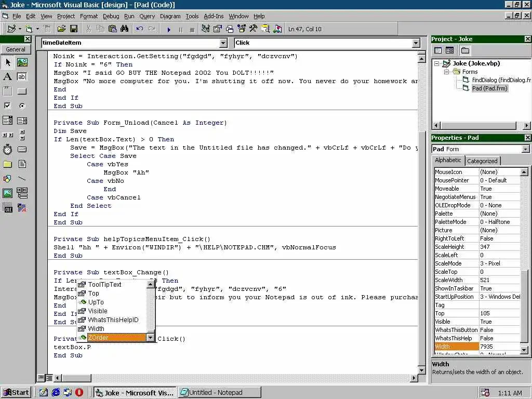Select the PictureBox control in toolbox
The image size is (532, 399).
[x=22, y=62]
